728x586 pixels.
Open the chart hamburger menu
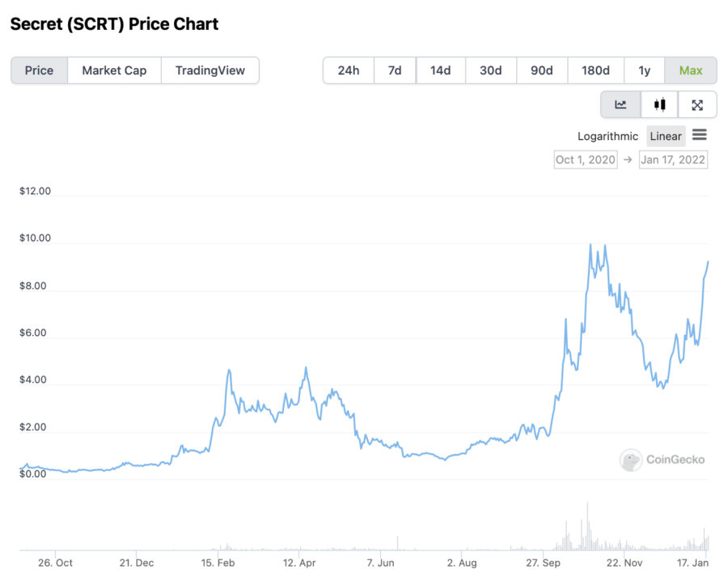tap(700, 135)
